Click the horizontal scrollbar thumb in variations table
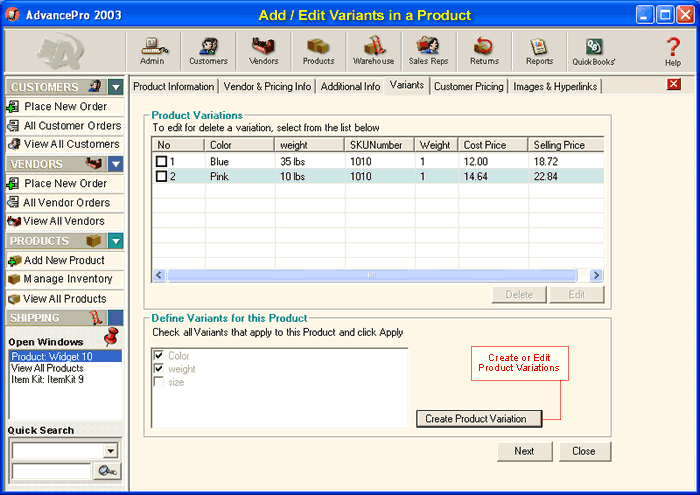700x495 pixels. [x=372, y=275]
